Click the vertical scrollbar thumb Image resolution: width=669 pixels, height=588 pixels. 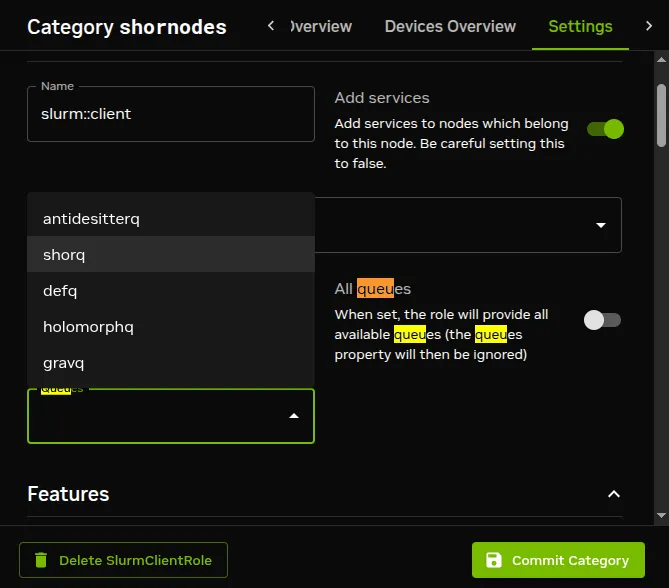click(661, 115)
